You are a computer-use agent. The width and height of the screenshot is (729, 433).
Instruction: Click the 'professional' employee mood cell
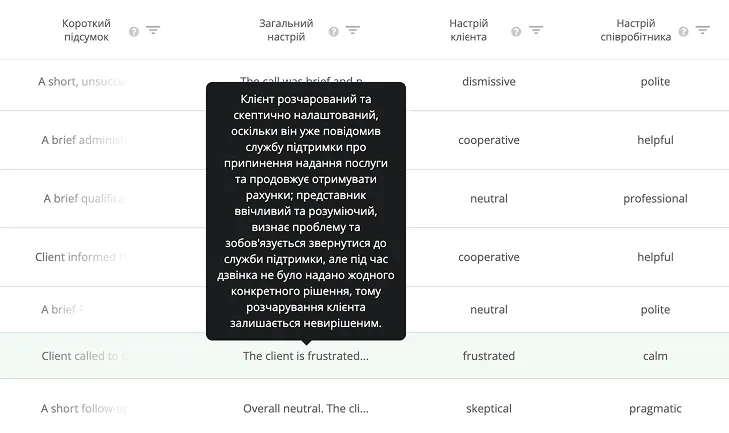tap(655, 199)
